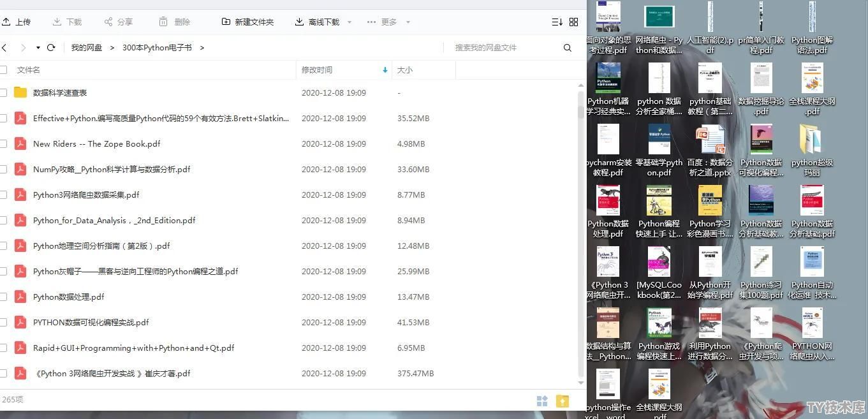
Task: Go back with the left arrow
Action: [4, 48]
